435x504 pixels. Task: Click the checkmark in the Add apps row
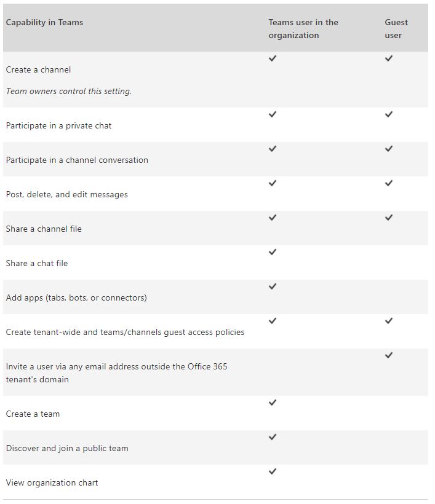[x=273, y=286]
